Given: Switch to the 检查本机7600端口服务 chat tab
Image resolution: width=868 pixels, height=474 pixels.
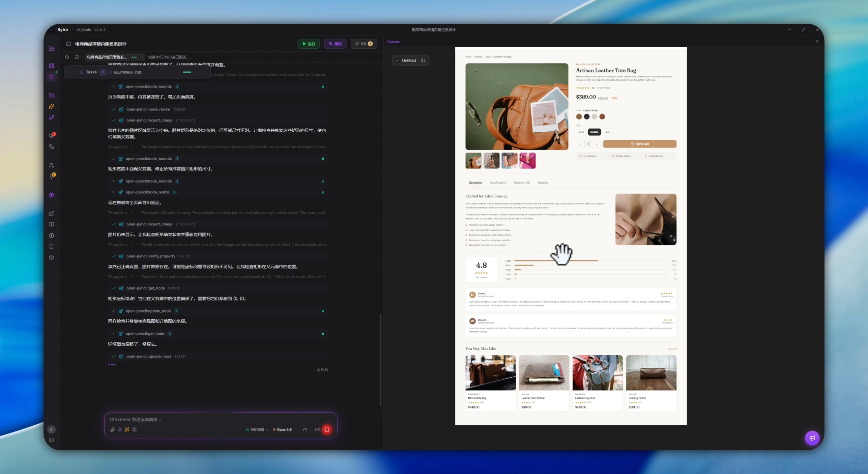Looking at the screenshot, I should coord(168,57).
